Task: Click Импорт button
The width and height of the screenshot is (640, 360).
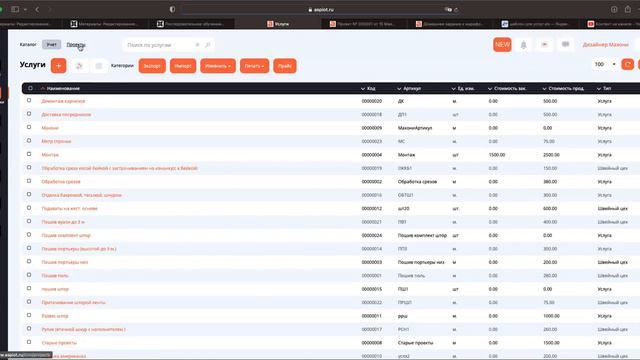Action: point(183,66)
